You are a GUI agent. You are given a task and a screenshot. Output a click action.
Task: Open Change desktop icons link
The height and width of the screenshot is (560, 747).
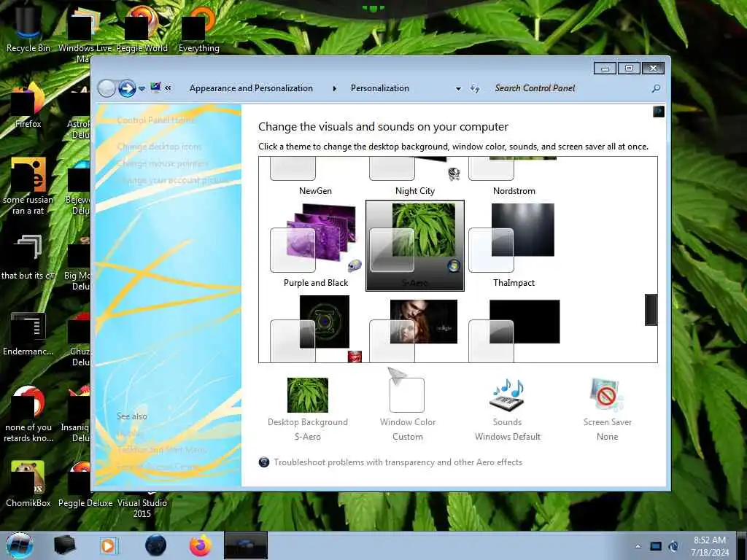point(159,147)
